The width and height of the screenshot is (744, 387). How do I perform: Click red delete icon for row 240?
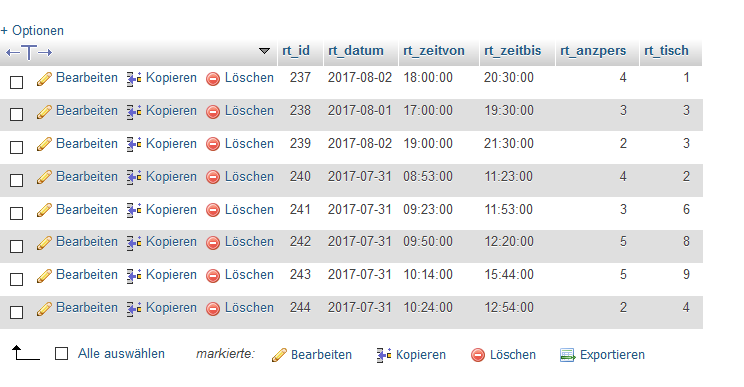(213, 178)
